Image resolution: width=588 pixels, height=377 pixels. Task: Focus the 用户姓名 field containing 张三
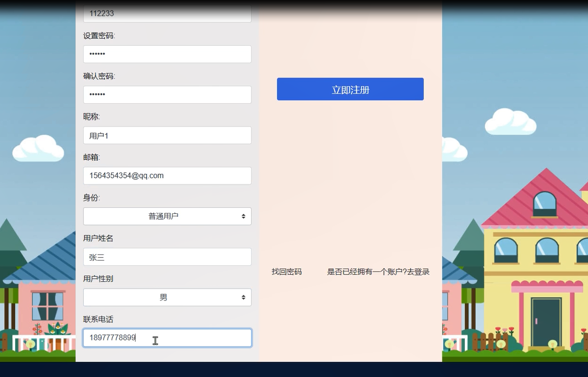pos(167,257)
